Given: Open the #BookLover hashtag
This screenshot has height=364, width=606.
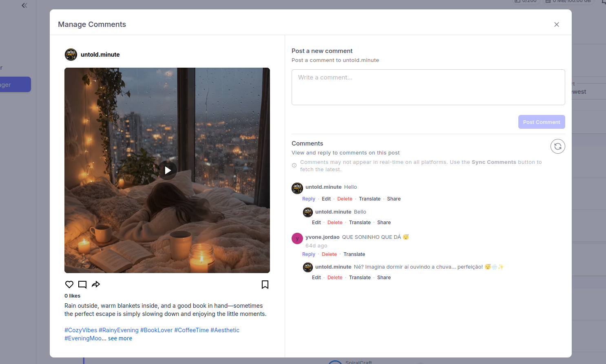Looking at the screenshot, I should click(157, 330).
